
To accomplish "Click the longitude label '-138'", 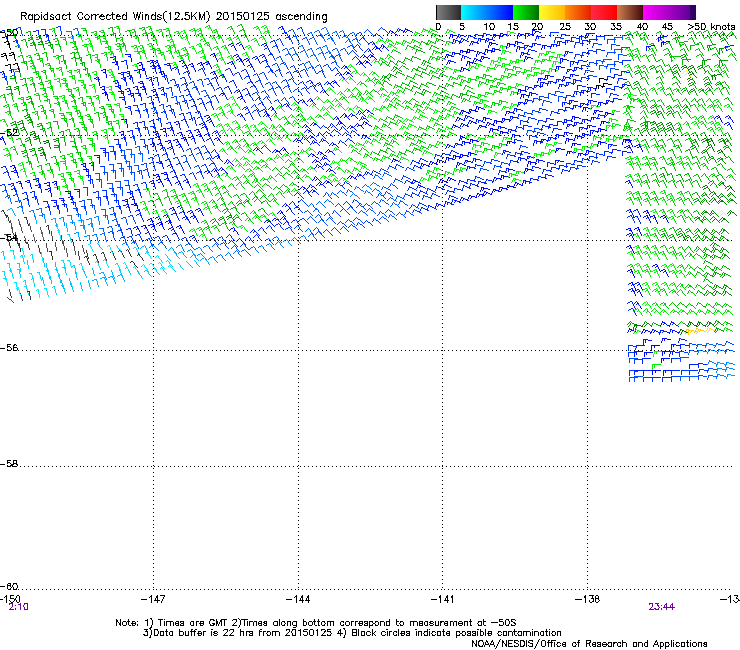I will 588,599.
